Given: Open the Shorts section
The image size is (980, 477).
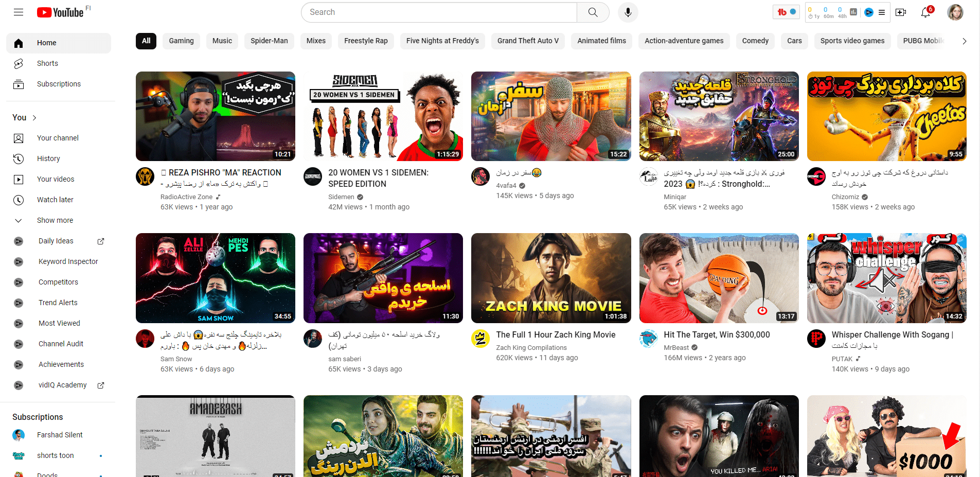Looking at the screenshot, I should point(47,63).
